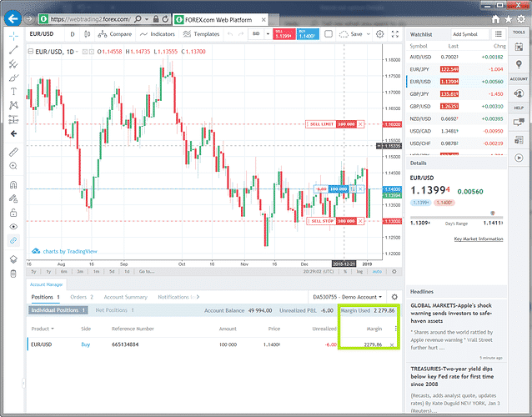Click the link drawings icon
Screen dimensions: 532x417
(x=13, y=240)
